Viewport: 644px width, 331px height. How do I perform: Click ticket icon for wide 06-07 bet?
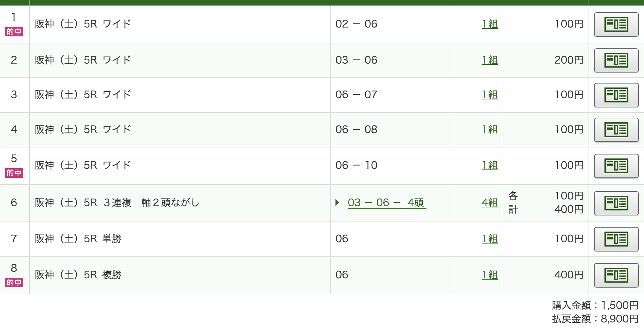[616, 95]
